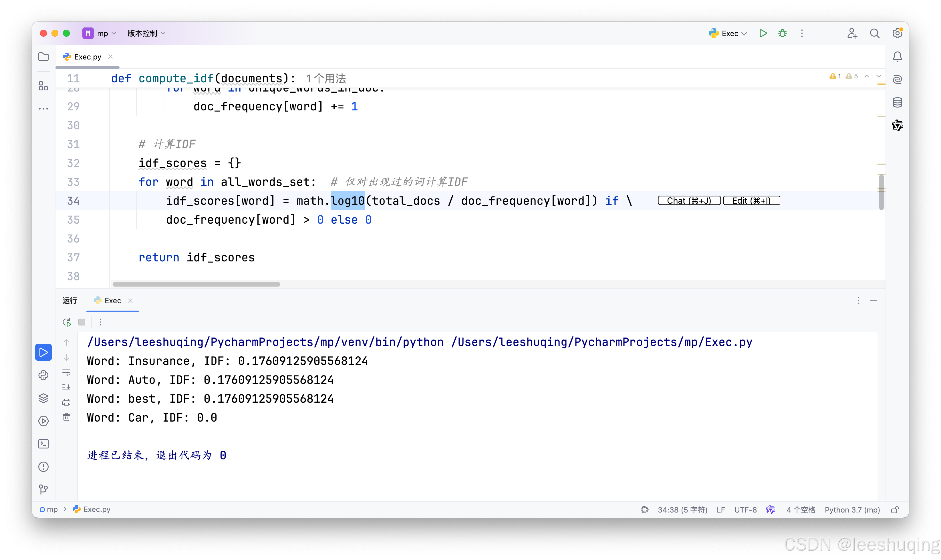Open the Python Console tool window
The width and height of the screenshot is (941, 560).
coord(43,375)
